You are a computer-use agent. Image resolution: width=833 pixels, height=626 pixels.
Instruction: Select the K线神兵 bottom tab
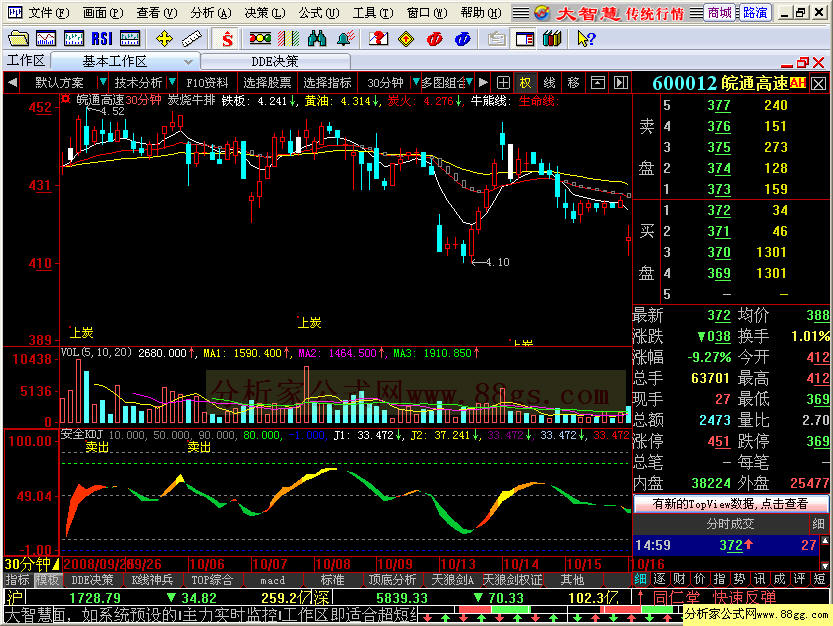point(152,580)
